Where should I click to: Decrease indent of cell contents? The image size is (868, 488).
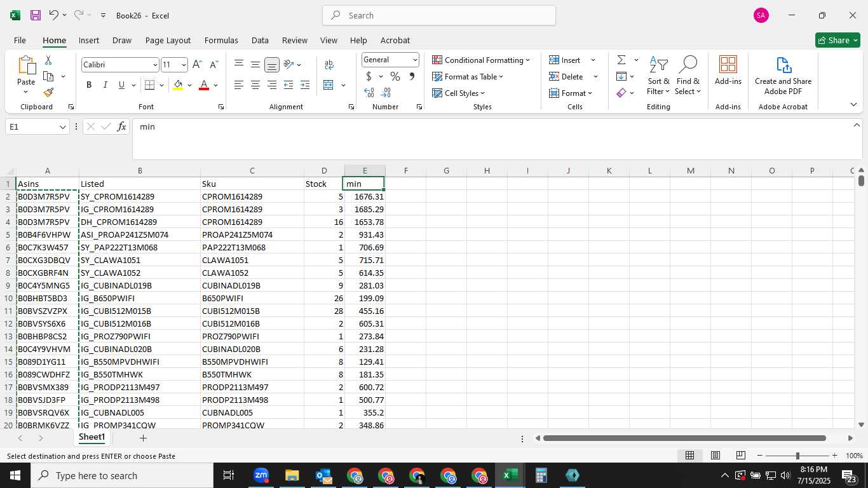(x=288, y=85)
